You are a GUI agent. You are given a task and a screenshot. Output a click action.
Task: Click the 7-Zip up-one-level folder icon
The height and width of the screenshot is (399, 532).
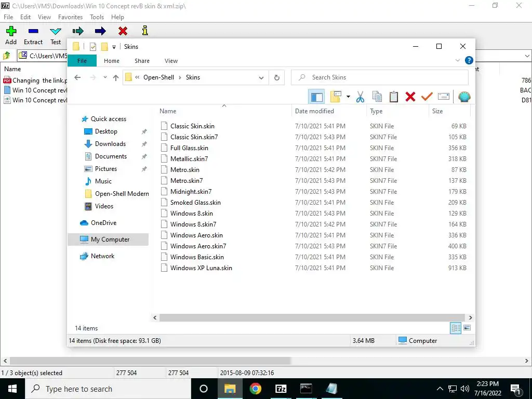(7, 55)
